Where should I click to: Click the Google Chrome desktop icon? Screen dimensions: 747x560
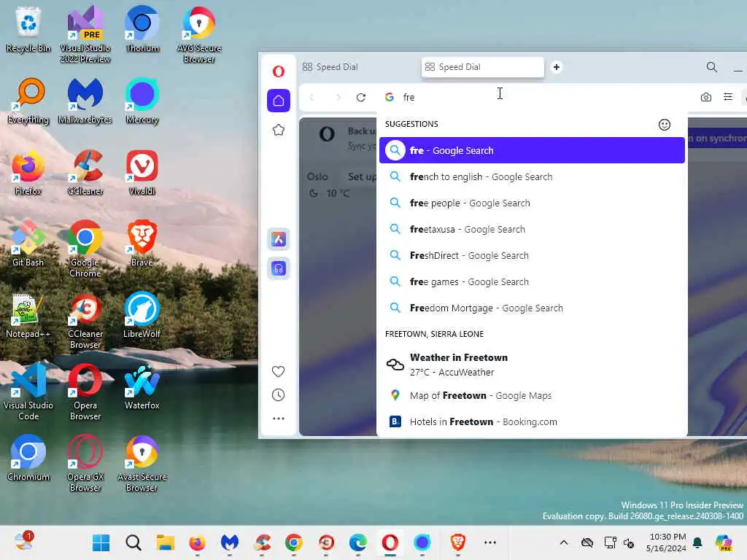tap(85, 249)
